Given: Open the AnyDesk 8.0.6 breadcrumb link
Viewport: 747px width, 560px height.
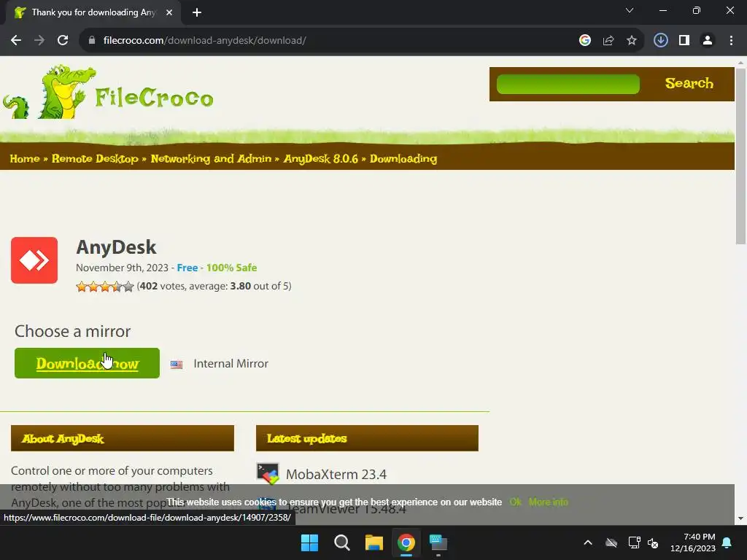Looking at the screenshot, I should click(x=321, y=158).
